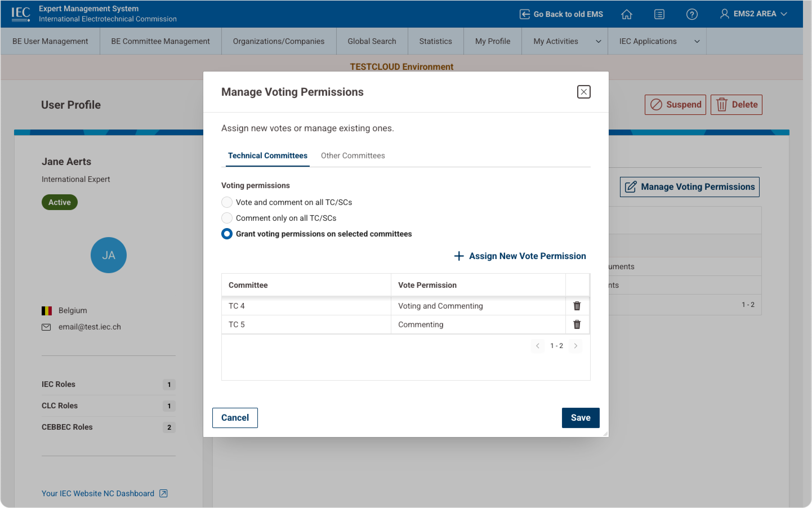Screen dimensions: 812x508
Task: Select Comment only on all TC/SCs
Action: click(x=227, y=218)
